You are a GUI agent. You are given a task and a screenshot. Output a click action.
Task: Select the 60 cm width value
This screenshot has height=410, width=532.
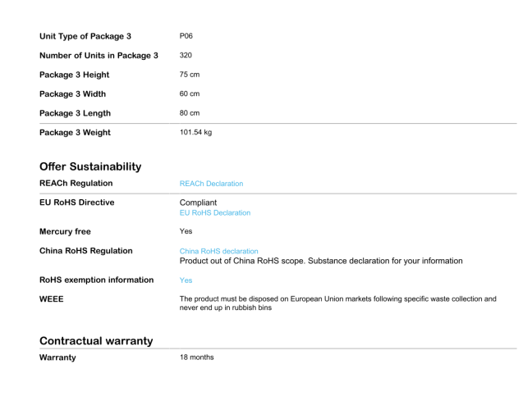pyautogui.click(x=190, y=93)
